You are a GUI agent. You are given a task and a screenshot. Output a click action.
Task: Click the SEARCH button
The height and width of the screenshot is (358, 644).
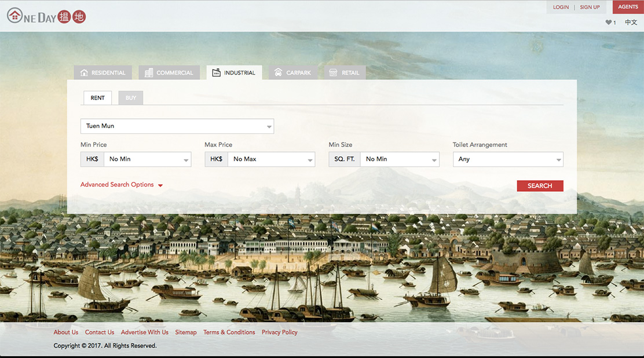(x=540, y=185)
